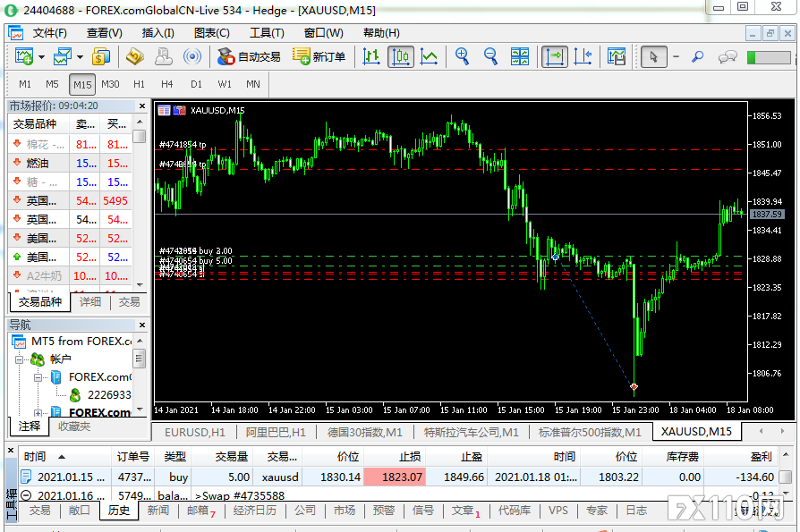Screen dimensions: 800x532
Task: Click the disabled trader icon in toolbar
Action: point(163,56)
